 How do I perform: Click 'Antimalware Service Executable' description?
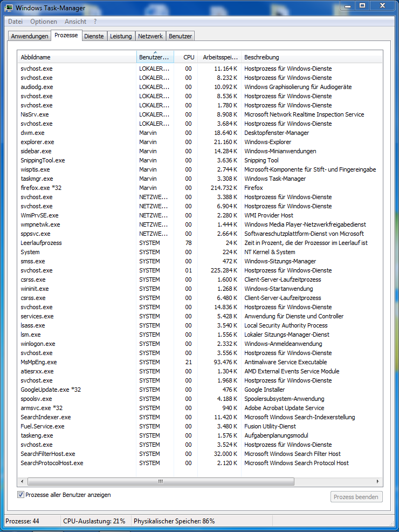[x=286, y=362]
